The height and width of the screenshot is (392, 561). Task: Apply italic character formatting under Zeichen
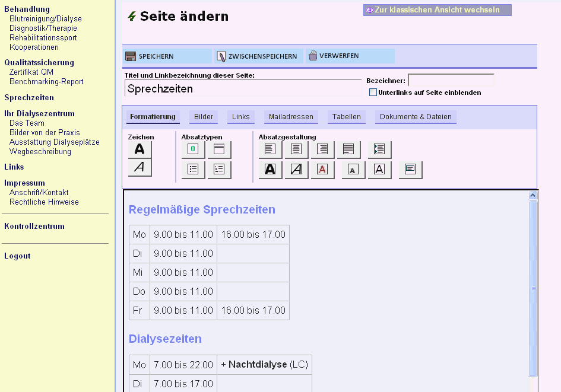point(140,167)
